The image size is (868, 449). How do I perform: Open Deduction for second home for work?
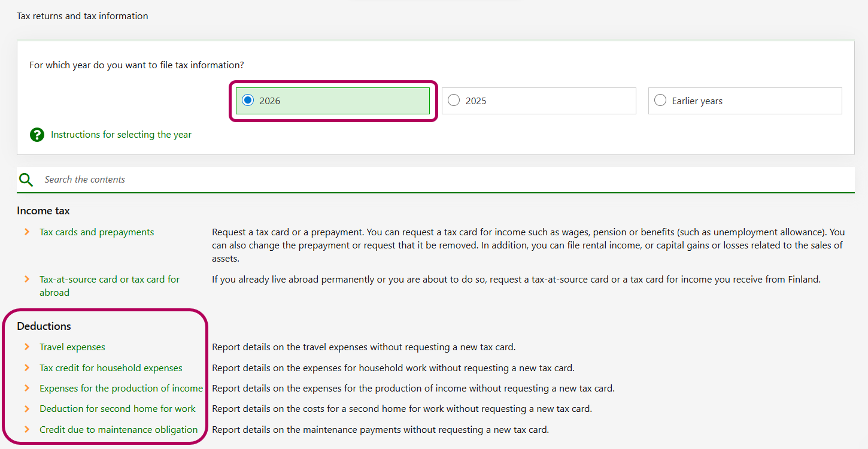[117, 409]
